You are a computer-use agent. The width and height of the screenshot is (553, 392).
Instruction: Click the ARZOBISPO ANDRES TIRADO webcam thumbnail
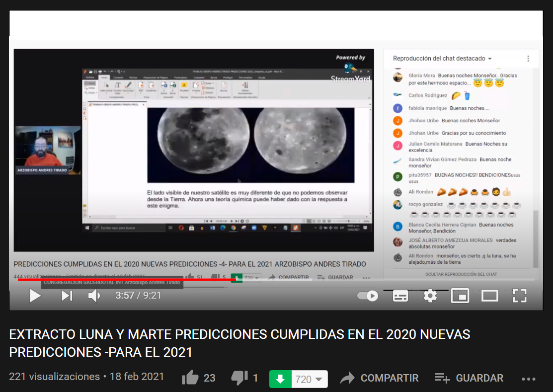coord(48,150)
